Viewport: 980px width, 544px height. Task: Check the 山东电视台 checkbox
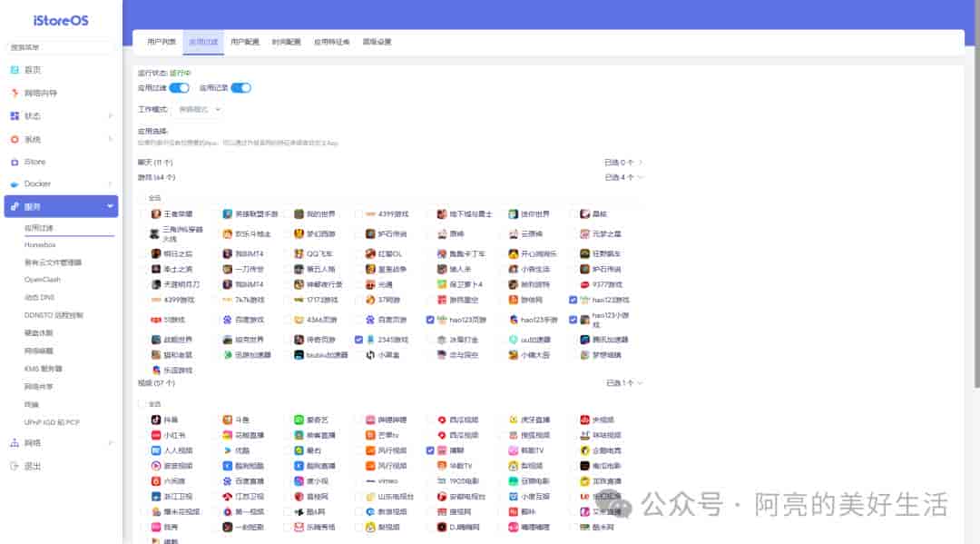click(x=358, y=497)
